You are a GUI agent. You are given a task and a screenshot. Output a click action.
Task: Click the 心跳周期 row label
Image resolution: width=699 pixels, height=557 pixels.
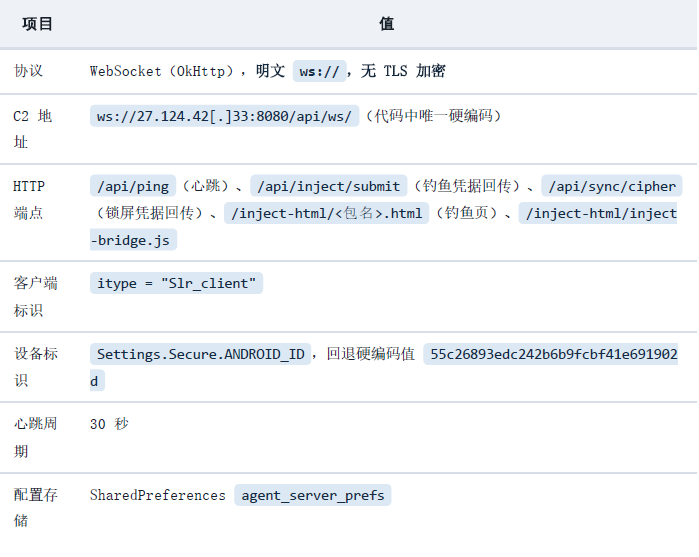(36, 437)
